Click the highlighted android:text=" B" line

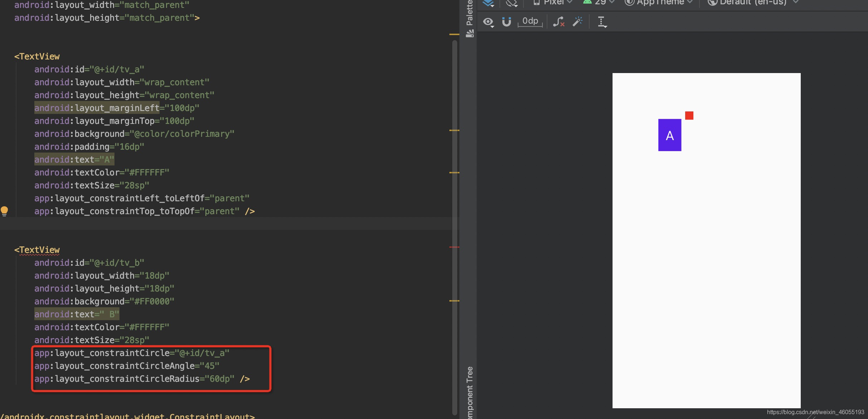click(77, 314)
